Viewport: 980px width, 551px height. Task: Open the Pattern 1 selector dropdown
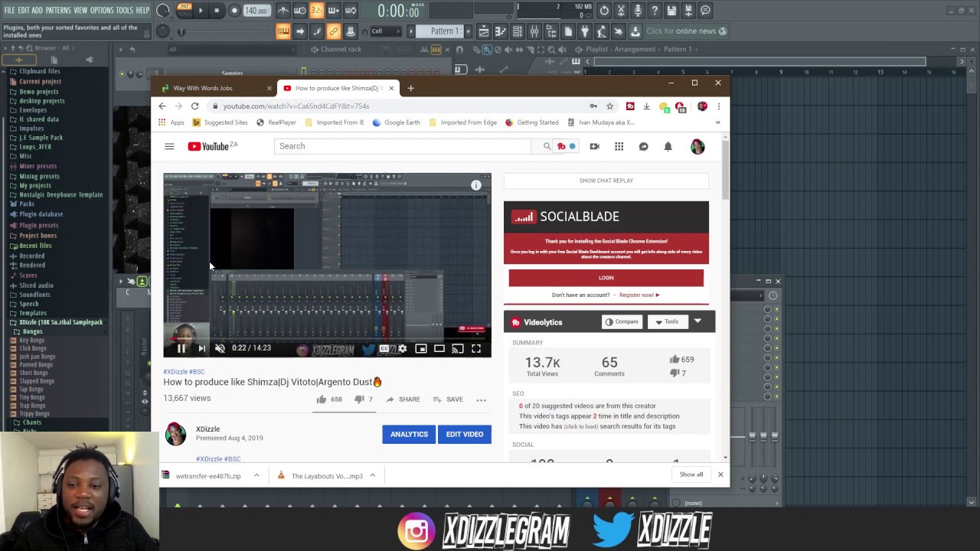click(439, 31)
